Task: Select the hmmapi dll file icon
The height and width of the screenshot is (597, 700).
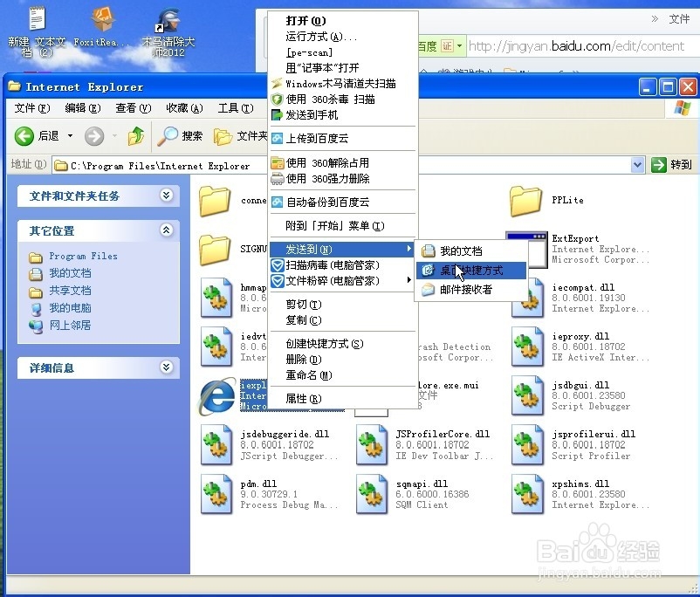Action: pos(216,298)
